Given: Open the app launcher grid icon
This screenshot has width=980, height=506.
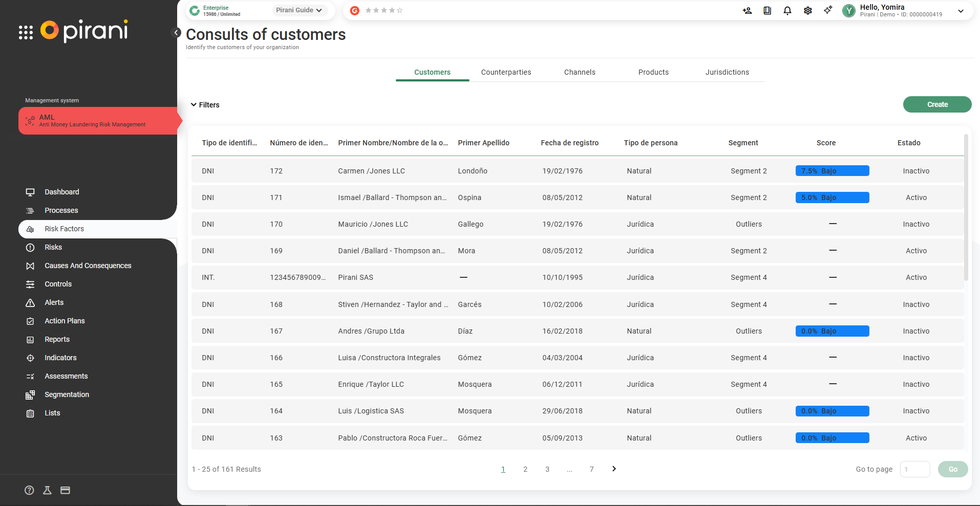Looking at the screenshot, I should 26,33.
